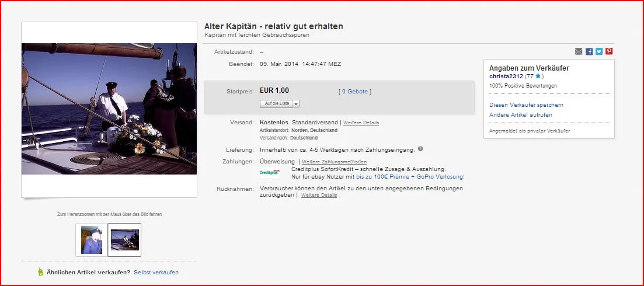View the 0 Gebote bid history
Screen dimensions: 644x286
pyautogui.click(x=354, y=92)
